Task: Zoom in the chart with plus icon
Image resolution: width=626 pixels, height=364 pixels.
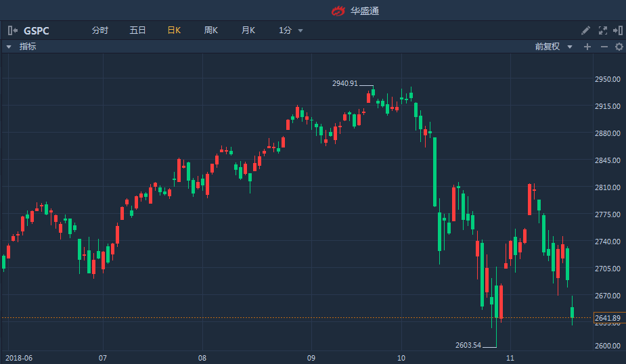Action: tap(587, 47)
